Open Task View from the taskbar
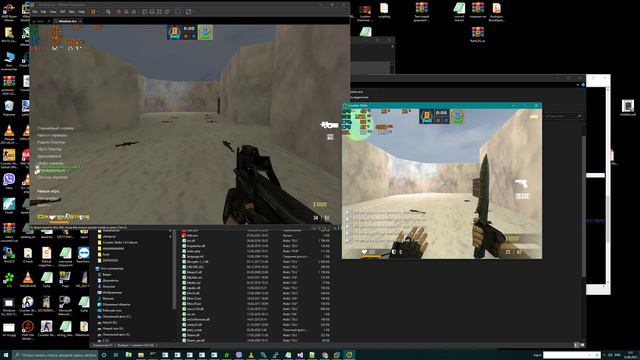The height and width of the screenshot is (360, 640). pos(116,355)
